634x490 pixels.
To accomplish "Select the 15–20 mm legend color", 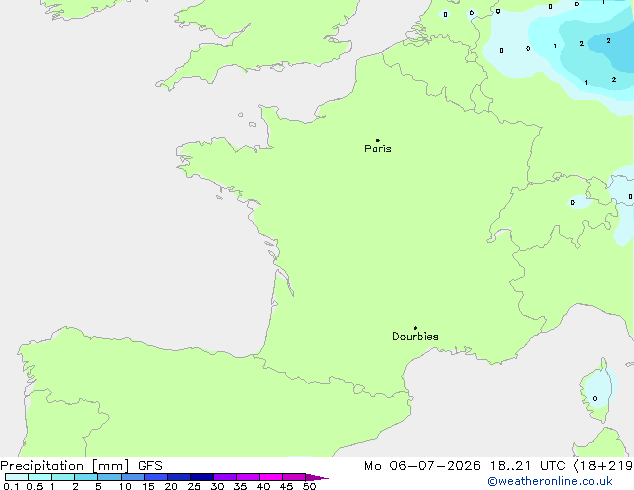I will 156,477.
